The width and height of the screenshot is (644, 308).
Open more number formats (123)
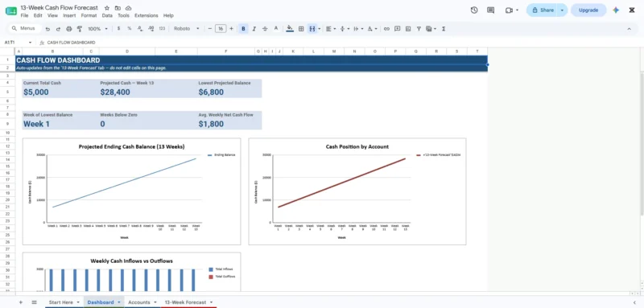(162, 29)
